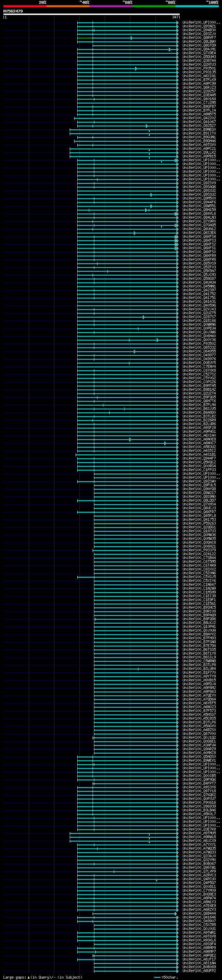Select the UniRef100_Q38744 label

(199, 60)
